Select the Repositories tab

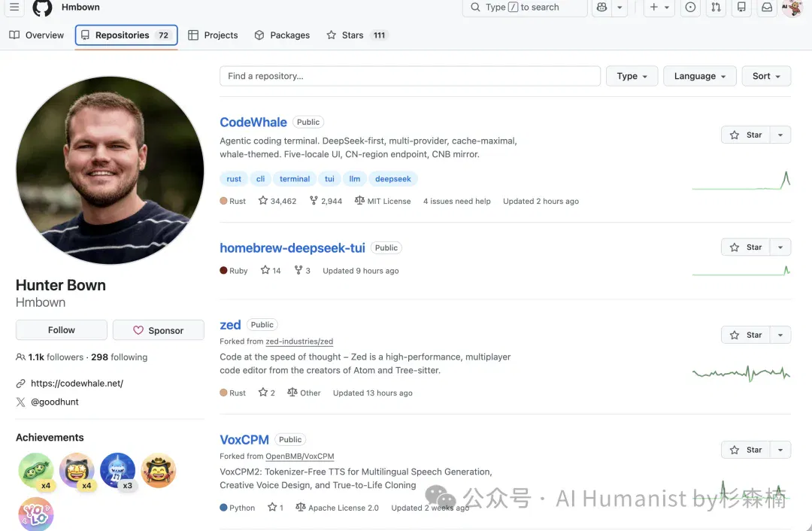tap(126, 35)
